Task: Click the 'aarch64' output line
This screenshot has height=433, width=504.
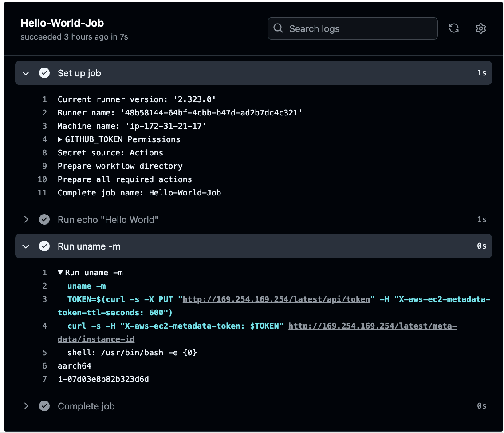Action: point(74,366)
